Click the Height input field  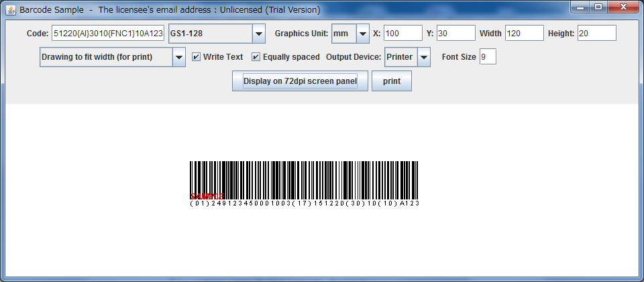point(597,34)
